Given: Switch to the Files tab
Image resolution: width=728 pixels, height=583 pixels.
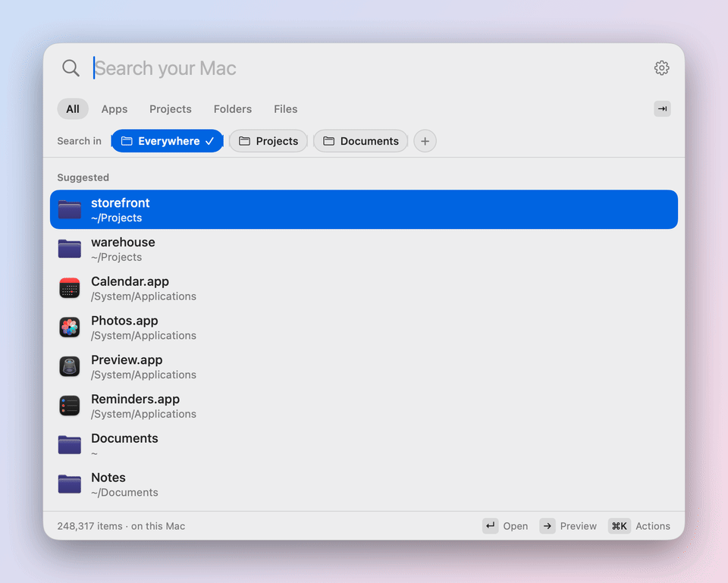Looking at the screenshot, I should coord(286,109).
